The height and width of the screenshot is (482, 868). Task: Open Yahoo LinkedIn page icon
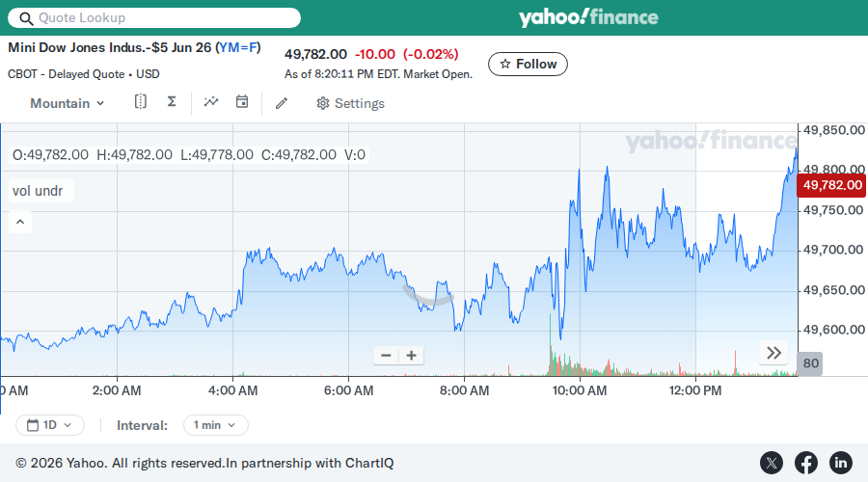[x=840, y=463]
